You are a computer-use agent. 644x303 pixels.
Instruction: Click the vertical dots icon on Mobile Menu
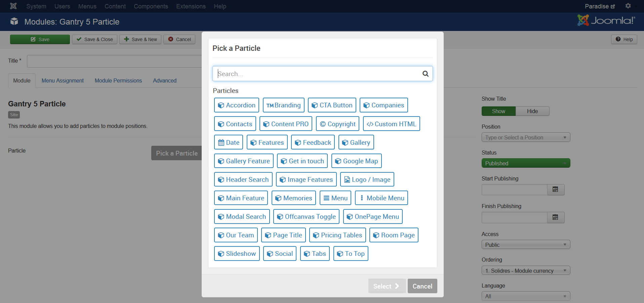(x=362, y=198)
